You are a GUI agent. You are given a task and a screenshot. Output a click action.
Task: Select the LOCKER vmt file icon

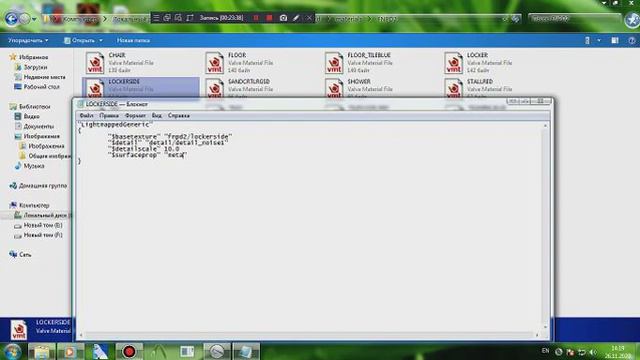point(453,63)
